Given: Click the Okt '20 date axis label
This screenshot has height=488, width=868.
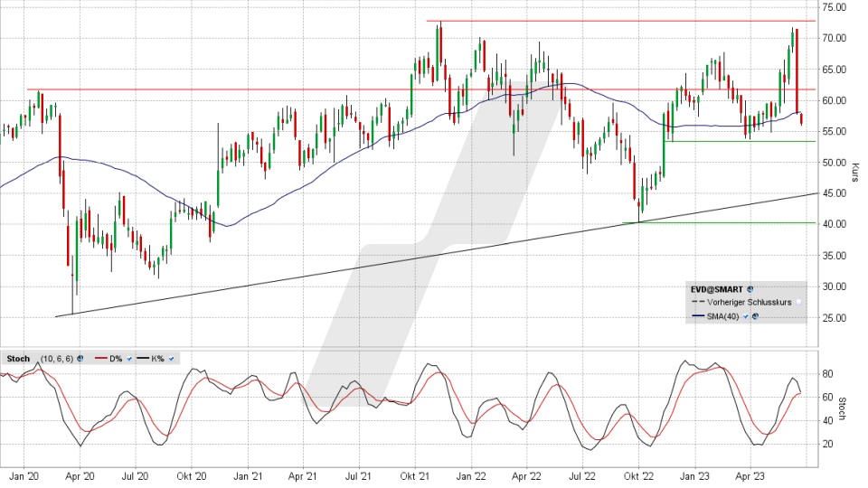Looking at the screenshot, I should [x=192, y=476].
